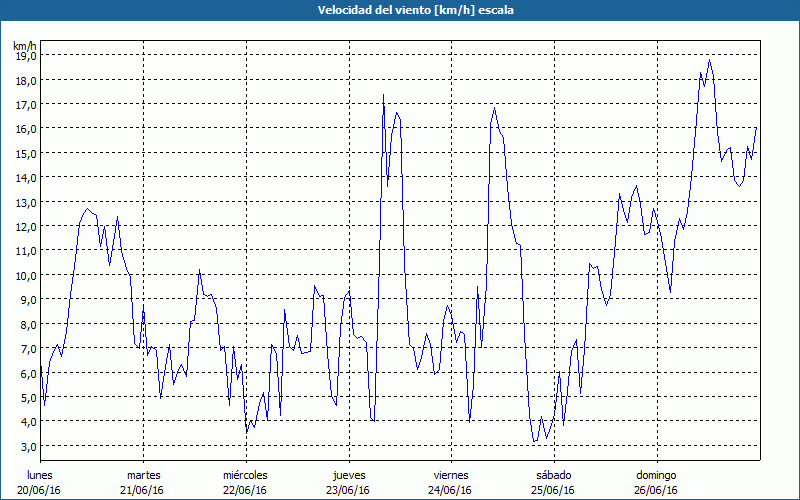Click the "miércoles" day label

click(x=245, y=474)
